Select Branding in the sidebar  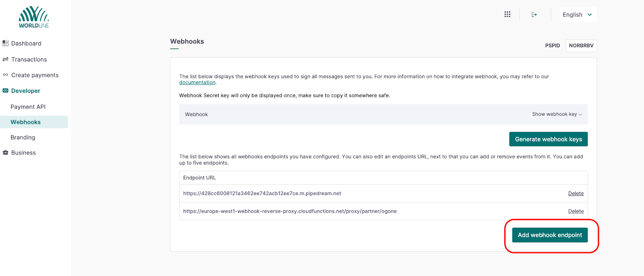point(23,138)
